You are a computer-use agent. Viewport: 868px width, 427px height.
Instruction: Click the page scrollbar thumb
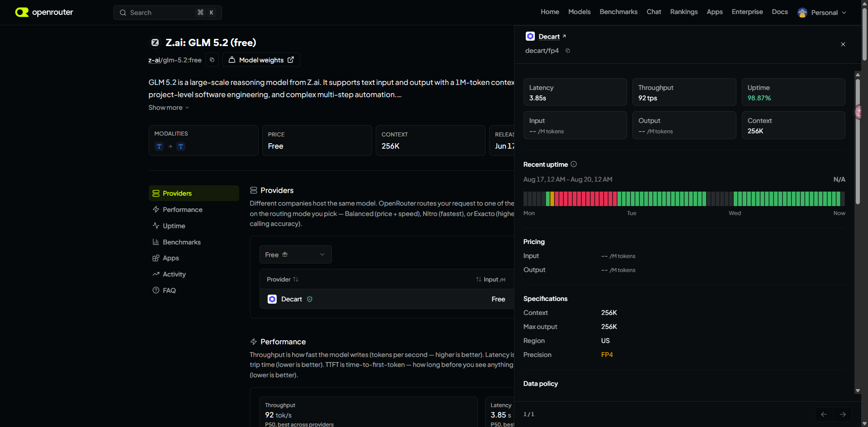coord(864,34)
